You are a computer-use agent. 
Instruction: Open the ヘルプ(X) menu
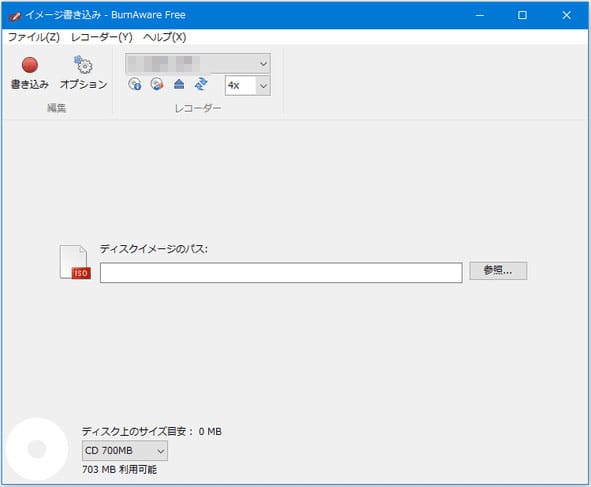(165, 37)
